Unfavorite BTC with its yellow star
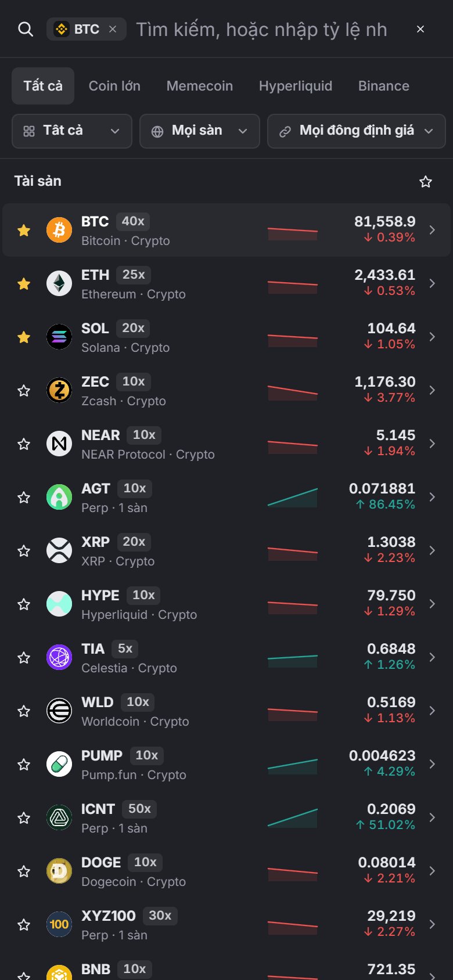Viewport: 453px width, 980px height. (24, 230)
